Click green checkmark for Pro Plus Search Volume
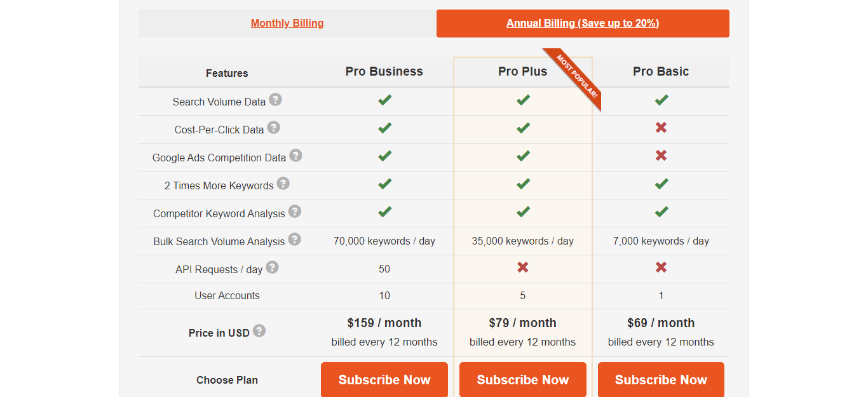The image size is (868, 397). point(523,100)
